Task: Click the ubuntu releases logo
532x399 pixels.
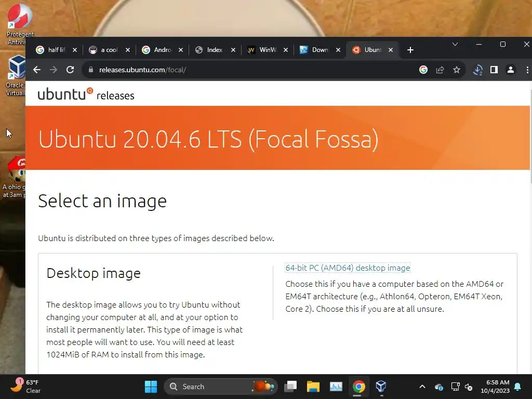Action: pos(86,95)
